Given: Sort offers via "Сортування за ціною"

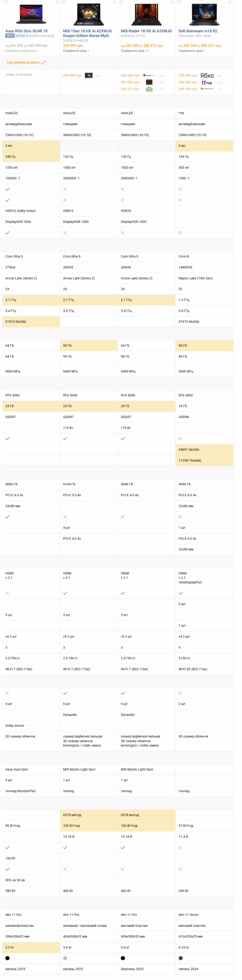Looking at the screenshot, I should pos(23,62).
